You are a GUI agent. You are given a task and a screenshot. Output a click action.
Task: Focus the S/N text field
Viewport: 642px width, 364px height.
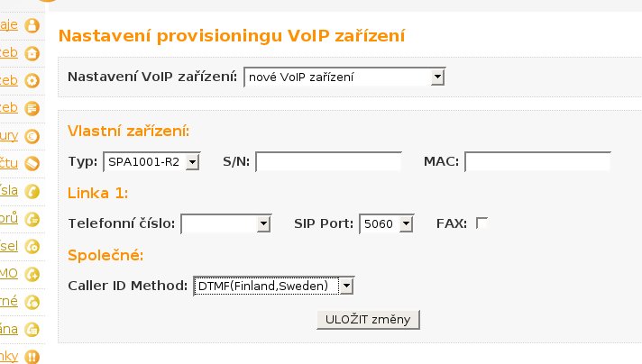[x=329, y=162]
